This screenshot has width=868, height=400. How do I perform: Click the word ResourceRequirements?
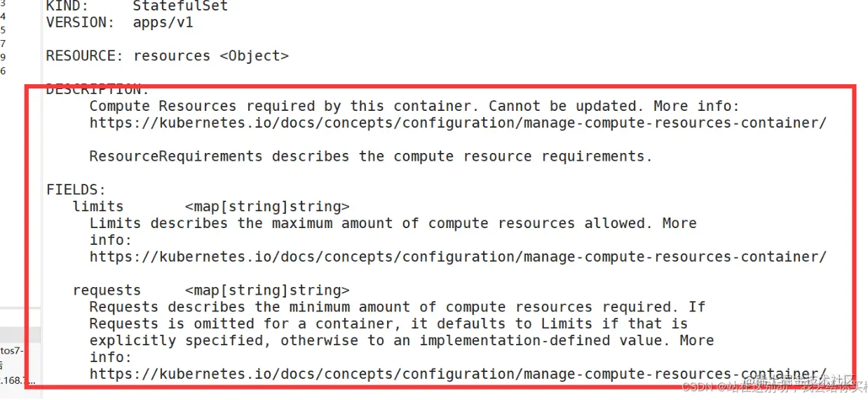pyautogui.click(x=176, y=156)
